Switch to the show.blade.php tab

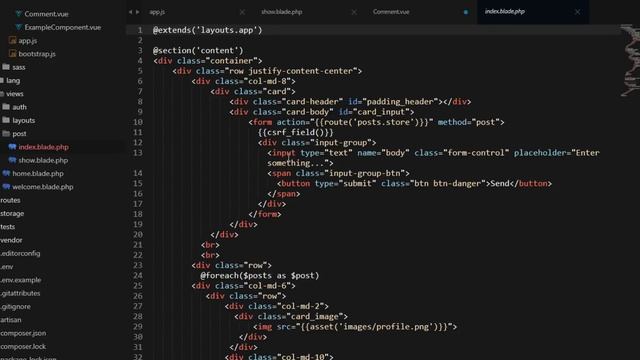coord(282,12)
